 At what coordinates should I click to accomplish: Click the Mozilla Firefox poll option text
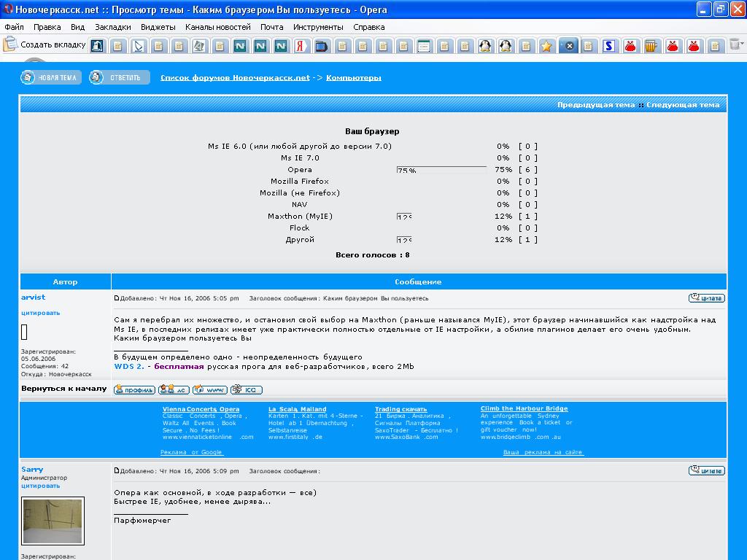tap(300, 182)
